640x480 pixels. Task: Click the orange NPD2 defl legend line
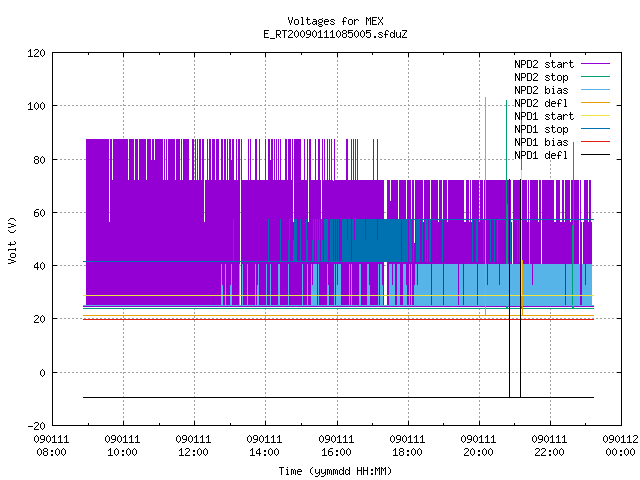click(x=595, y=103)
